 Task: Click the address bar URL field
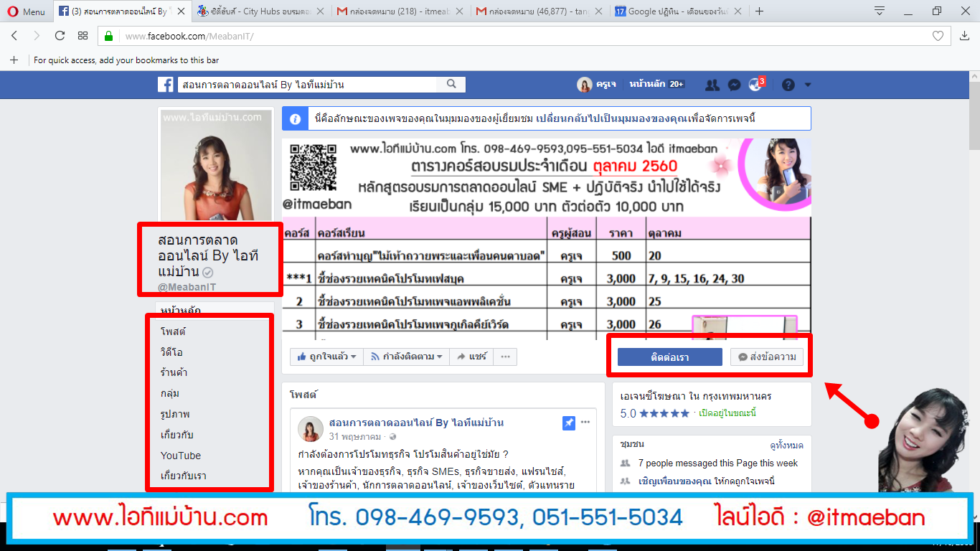524,36
